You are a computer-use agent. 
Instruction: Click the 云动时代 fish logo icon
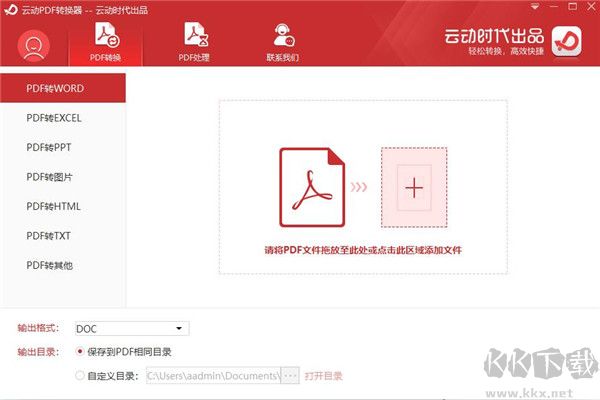(567, 41)
